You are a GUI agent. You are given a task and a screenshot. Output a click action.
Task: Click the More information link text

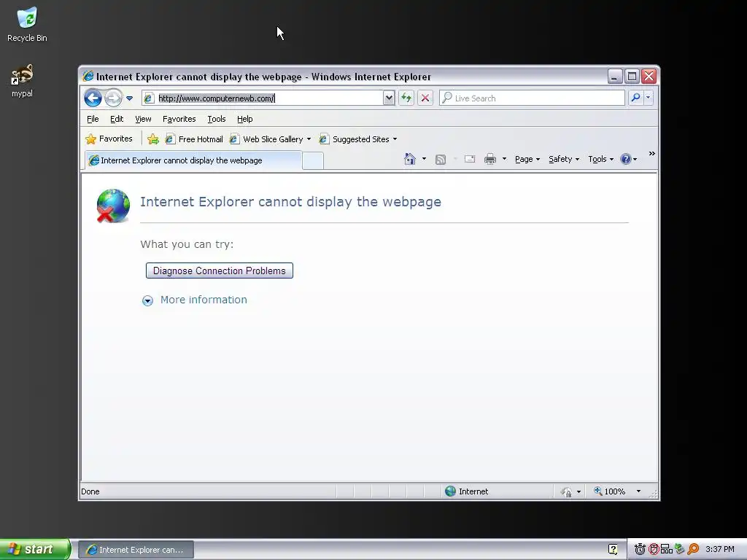point(204,300)
